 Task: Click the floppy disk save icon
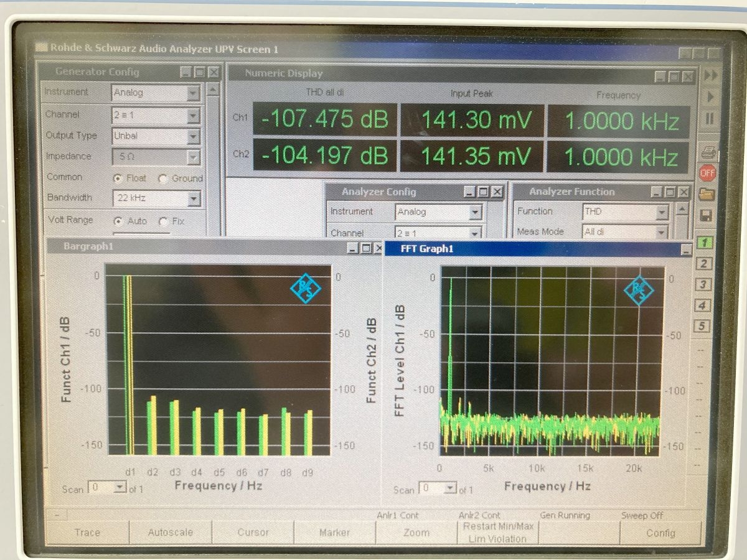(707, 215)
